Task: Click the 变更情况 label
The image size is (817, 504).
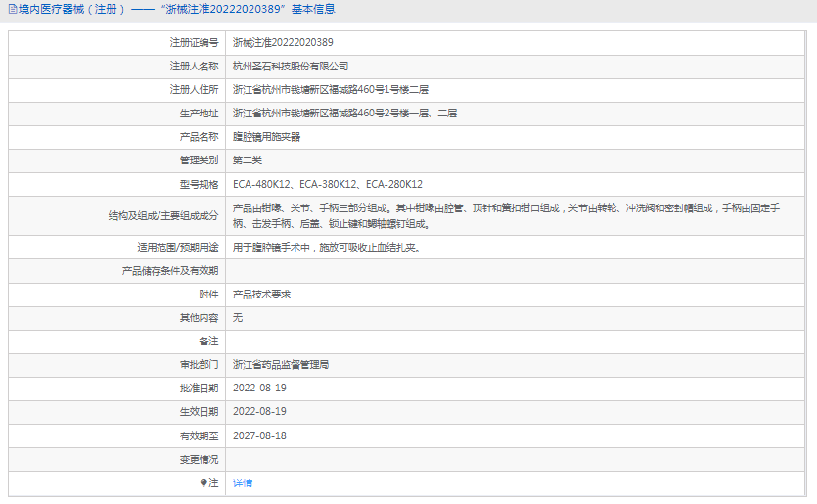Action: [199, 460]
